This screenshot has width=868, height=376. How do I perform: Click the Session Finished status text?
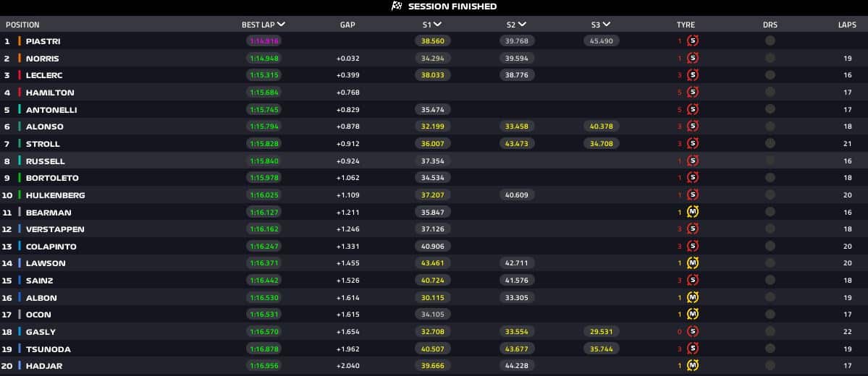[452, 7]
